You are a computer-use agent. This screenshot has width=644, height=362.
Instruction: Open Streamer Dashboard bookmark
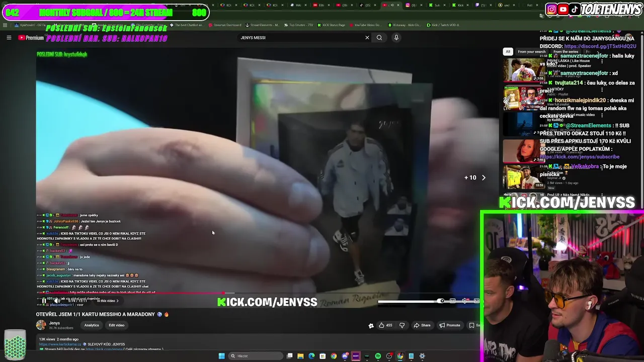225,25
